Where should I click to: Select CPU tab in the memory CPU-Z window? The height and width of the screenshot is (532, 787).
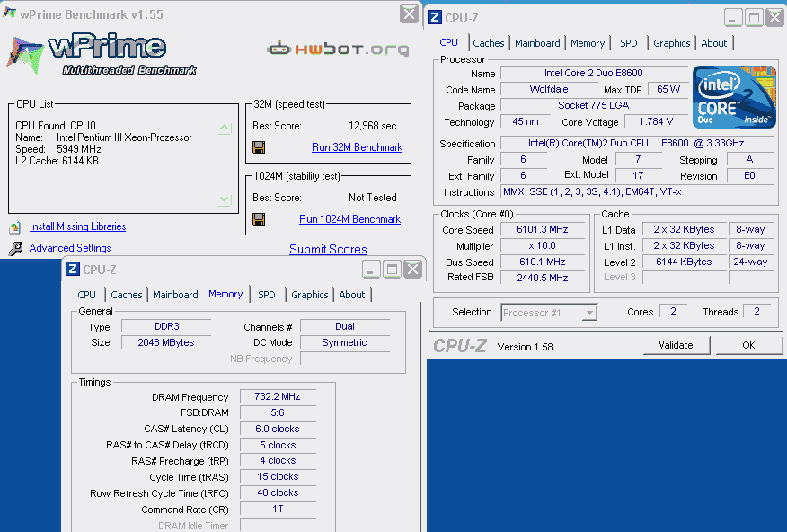[86, 295]
